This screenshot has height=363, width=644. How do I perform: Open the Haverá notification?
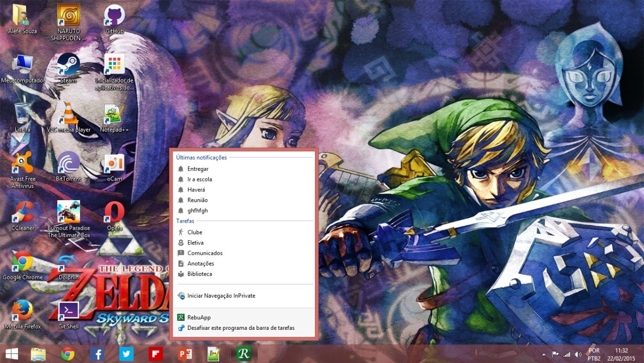pyautogui.click(x=244, y=190)
